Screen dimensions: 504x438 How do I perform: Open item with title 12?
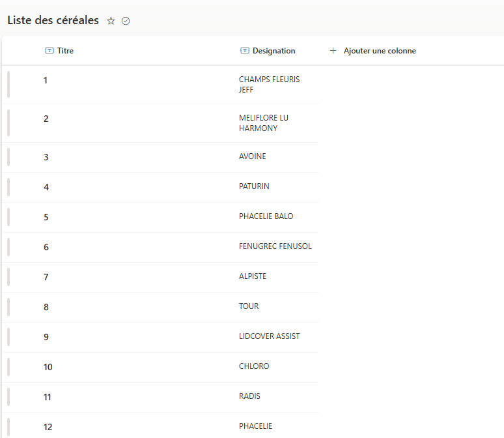point(48,427)
